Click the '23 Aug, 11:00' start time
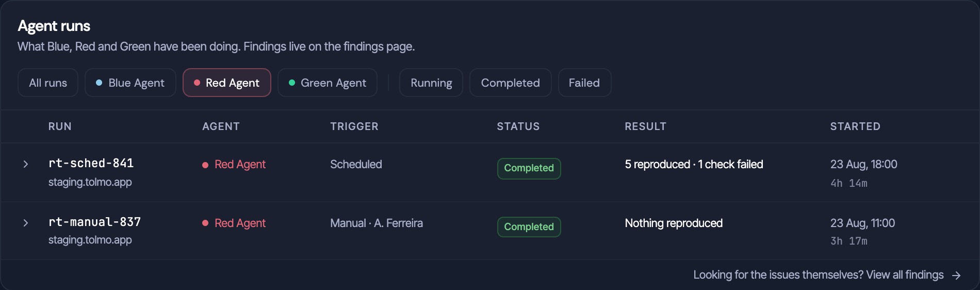Screen dimensions: 980x290 coord(863,223)
